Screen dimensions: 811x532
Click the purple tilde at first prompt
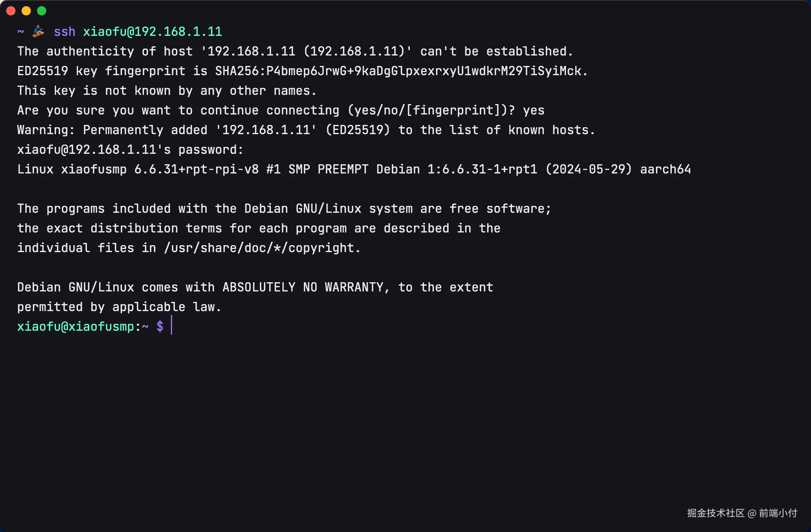pos(20,31)
